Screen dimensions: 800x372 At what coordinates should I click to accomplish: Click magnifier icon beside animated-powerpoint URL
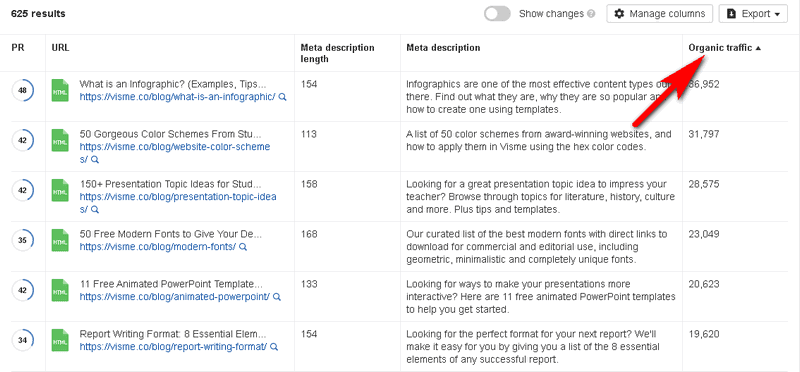tap(277, 297)
